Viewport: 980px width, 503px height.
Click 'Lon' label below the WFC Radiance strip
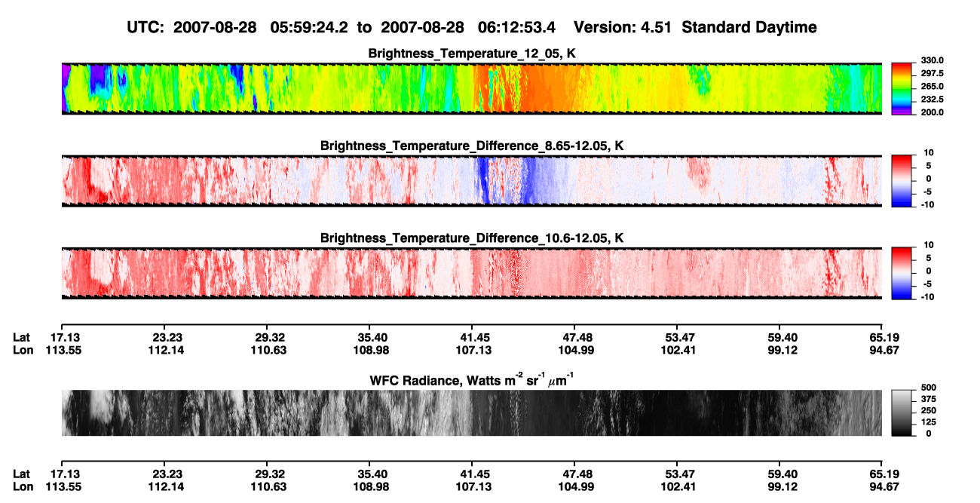[x=23, y=486]
